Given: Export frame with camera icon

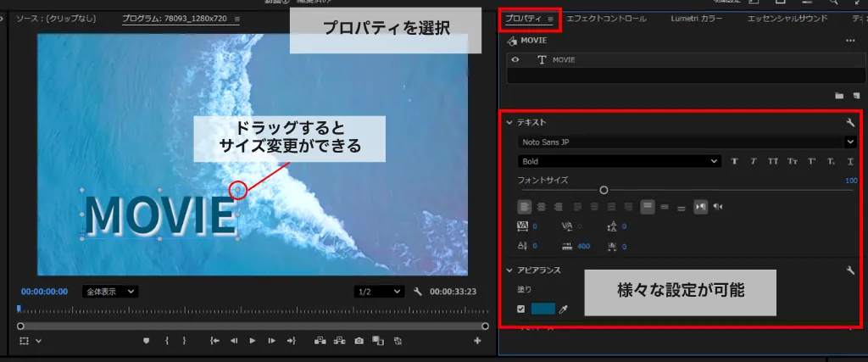Looking at the screenshot, I should pos(359,341).
